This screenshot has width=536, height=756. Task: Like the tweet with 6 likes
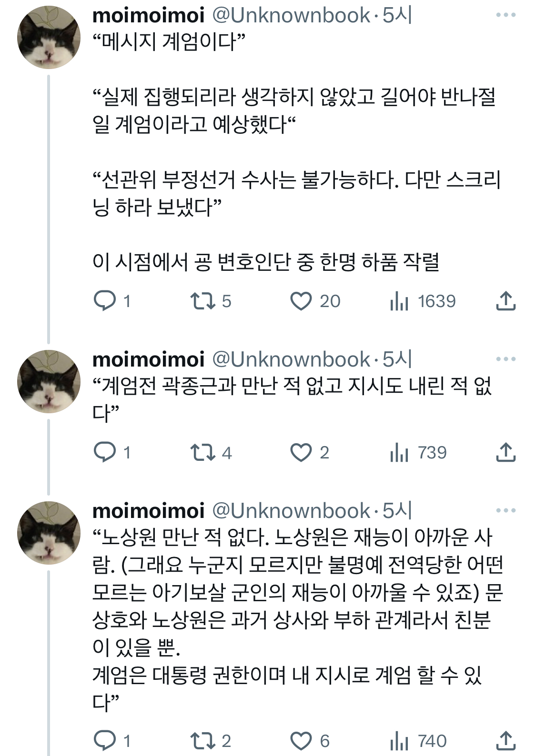301,741
